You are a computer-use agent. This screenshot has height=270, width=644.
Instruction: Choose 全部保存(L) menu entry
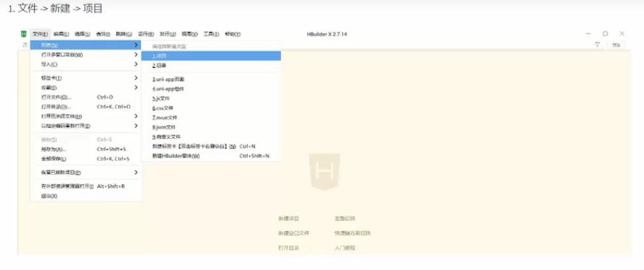click(86, 159)
